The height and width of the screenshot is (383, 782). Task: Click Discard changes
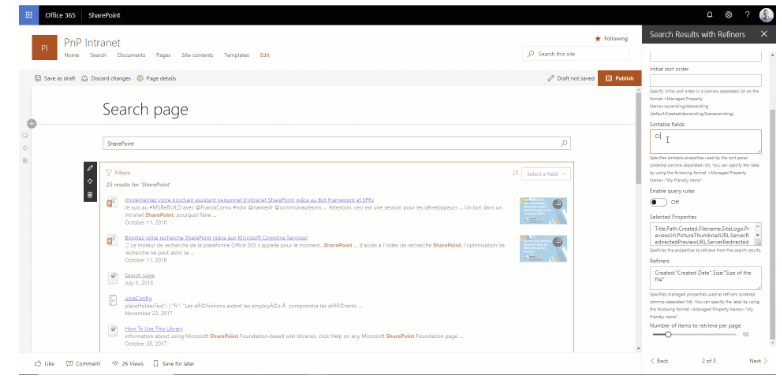[x=106, y=78]
